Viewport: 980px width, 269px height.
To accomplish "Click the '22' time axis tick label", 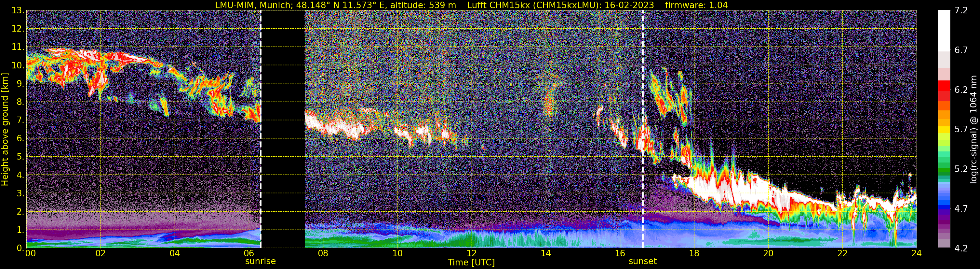I will click(842, 254).
